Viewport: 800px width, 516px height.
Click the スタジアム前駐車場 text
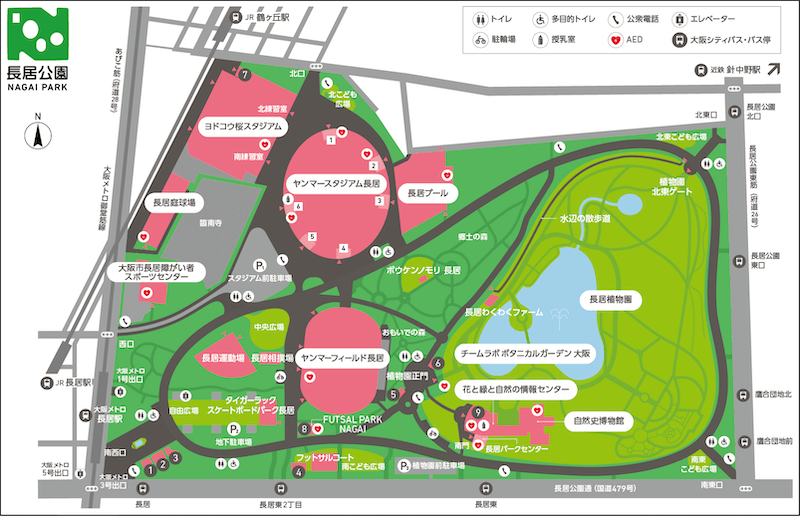(x=260, y=279)
